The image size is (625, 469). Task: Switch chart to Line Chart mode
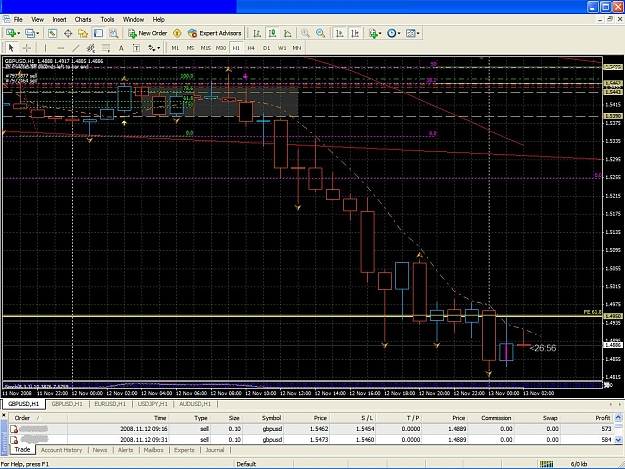pos(287,33)
